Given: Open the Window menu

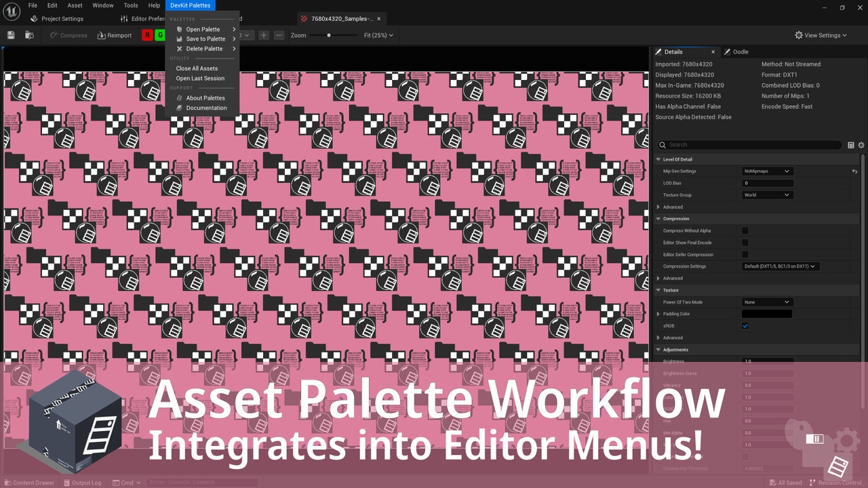Looking at the screenshot, I should [x=103, y=5].
